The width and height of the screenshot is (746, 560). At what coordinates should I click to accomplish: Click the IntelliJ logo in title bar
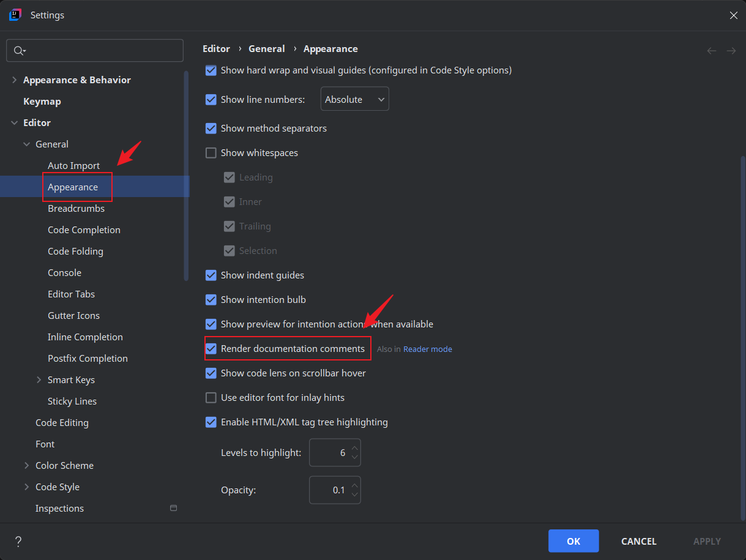click(x=15, y=15)
